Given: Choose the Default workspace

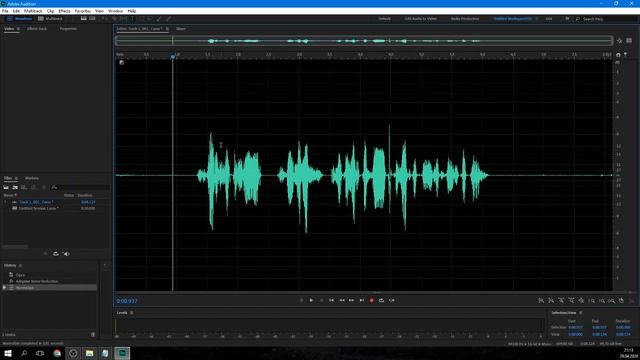Looking at the screenshot, I should 384,19.
